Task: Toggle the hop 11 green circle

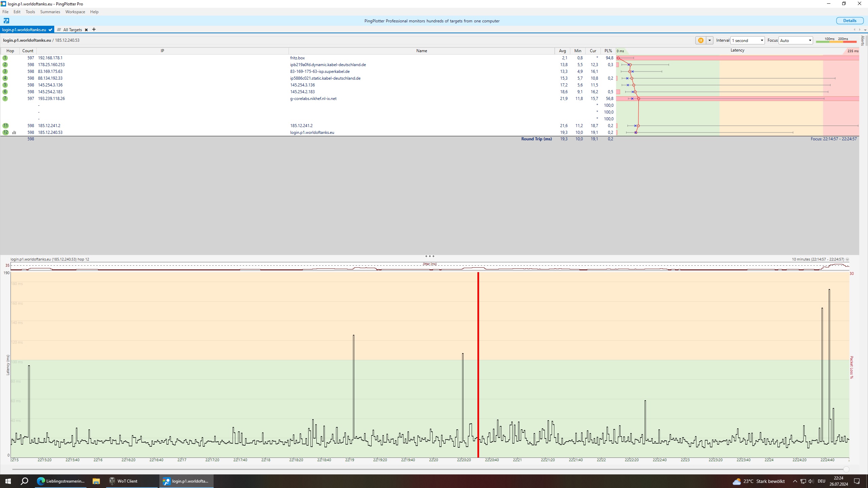Action: click(5, 126)
